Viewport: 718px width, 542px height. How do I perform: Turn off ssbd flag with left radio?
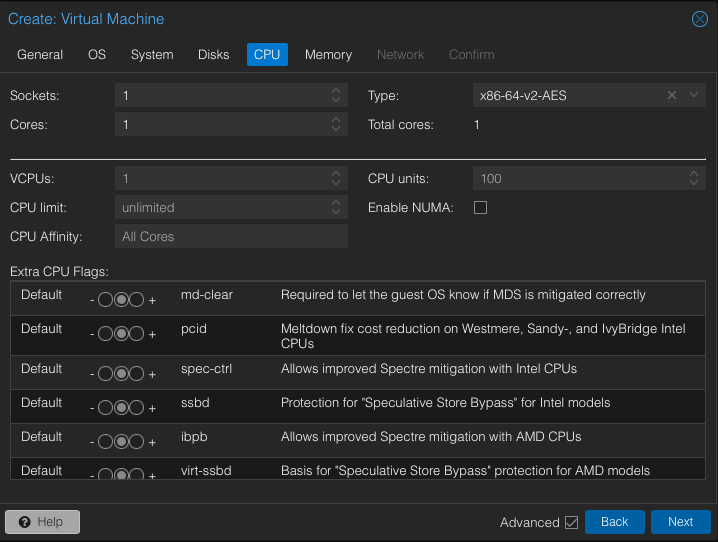(x=105, y=407)
